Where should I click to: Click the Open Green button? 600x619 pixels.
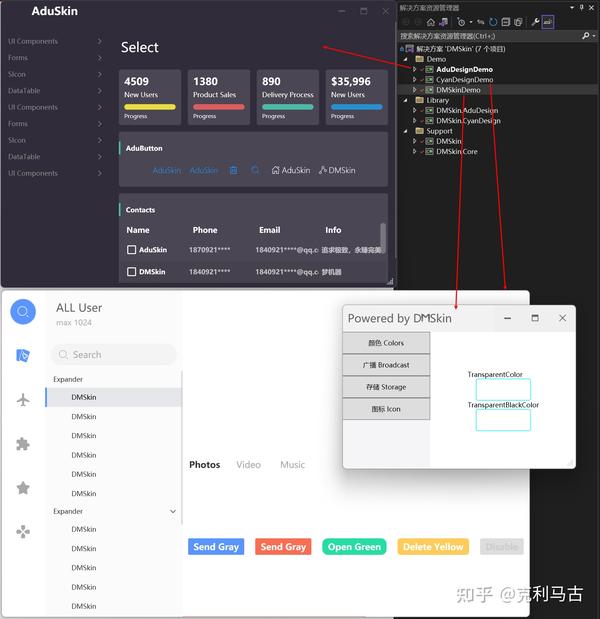coord(354,547)
